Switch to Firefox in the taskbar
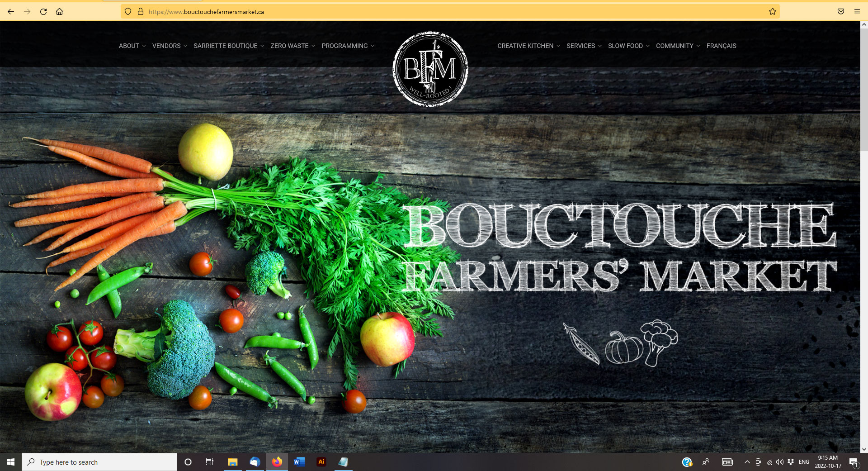868x471 pixels. [277, 462]
